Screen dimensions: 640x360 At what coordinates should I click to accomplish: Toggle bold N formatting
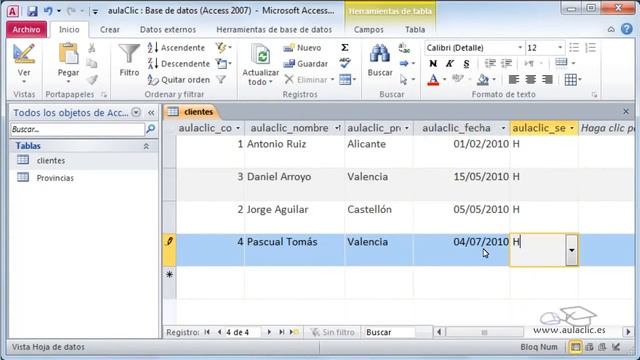point(433,64)
